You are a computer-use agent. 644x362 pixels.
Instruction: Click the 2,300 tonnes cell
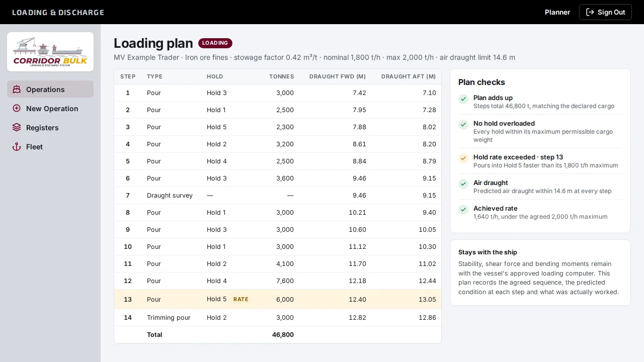tap(285, 127)
